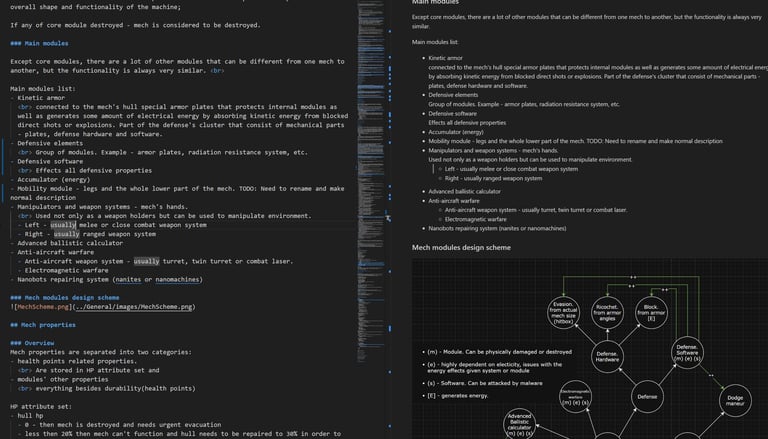The height and width of the screenshot is (439, 768).
Task: Click the editor minimap code overview
Action: 371,181
